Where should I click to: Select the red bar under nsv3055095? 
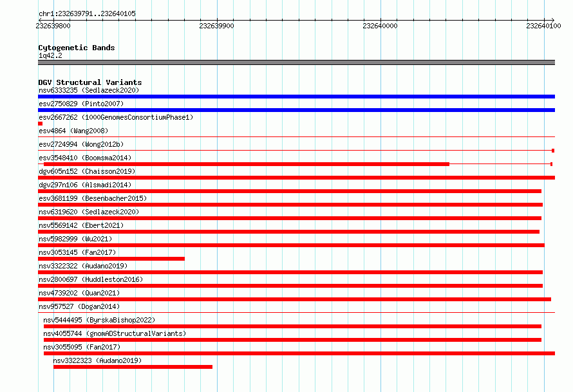point(299,353)
